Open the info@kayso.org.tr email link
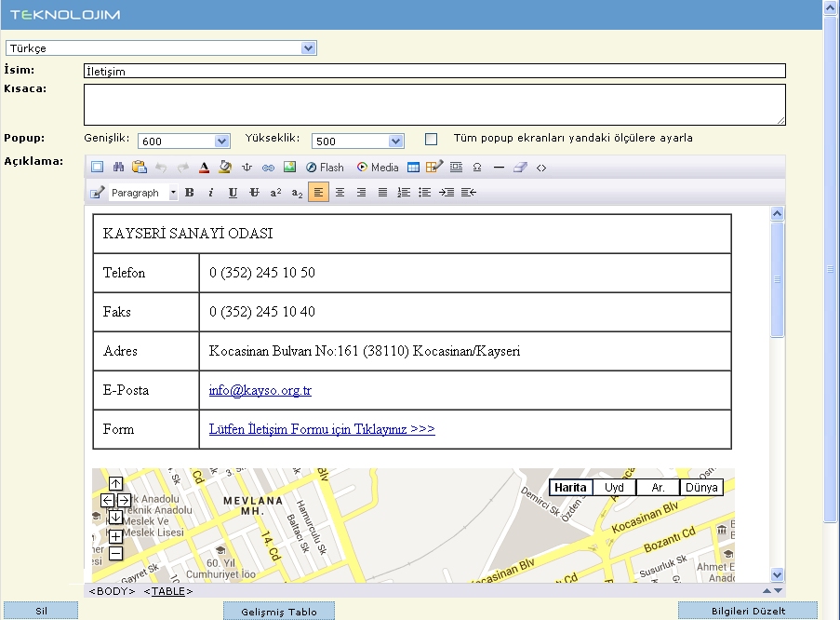The width and height of the screenshot is (840, 620). point(260,390)
